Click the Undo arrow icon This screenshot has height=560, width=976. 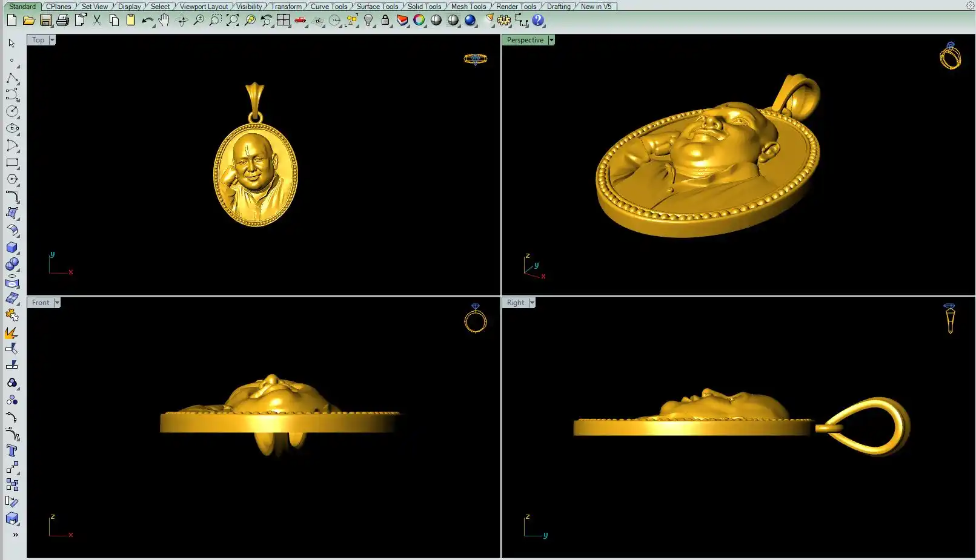coord(147,20)
